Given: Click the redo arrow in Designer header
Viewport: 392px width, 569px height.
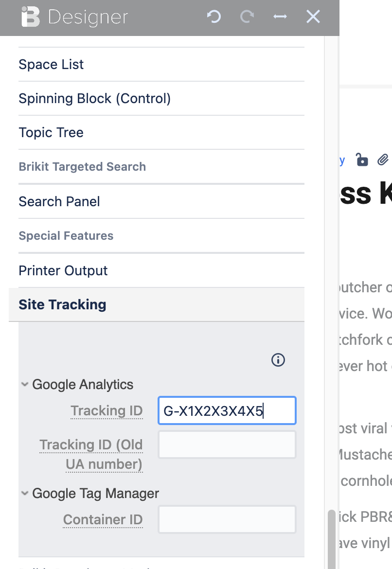Looking at the screenshot, I should tap(247, 17).
